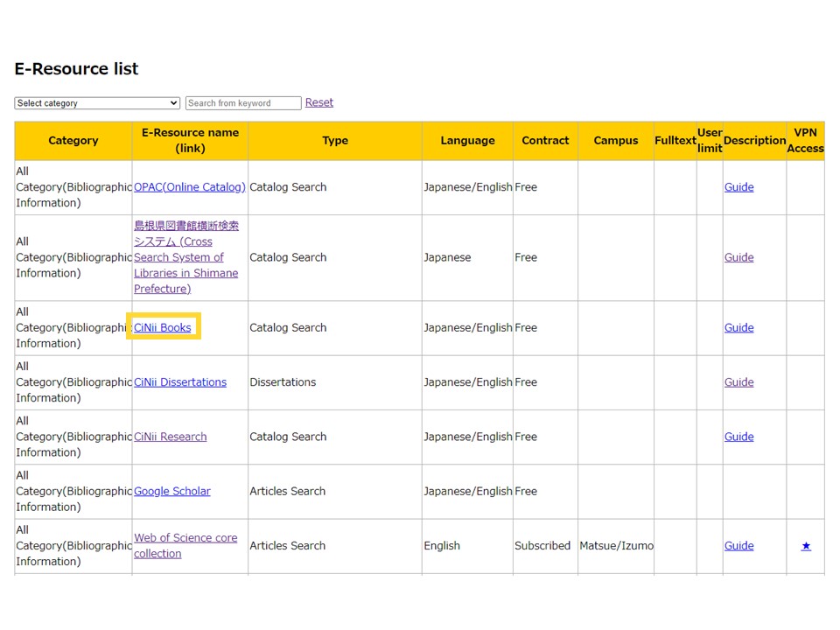The height and width of the screenshot is (630, 840).
Task: Select the Matsue/Izumo campus cell
Action: [x=616, y=545]
